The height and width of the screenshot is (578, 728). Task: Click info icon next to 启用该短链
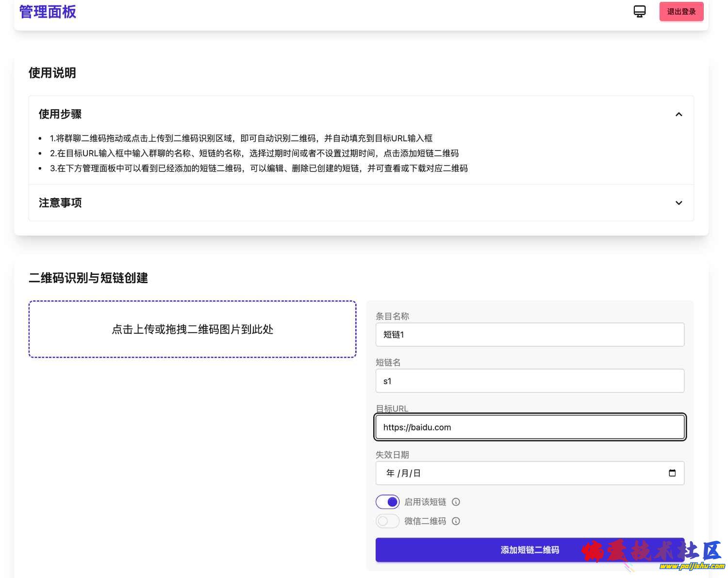click(x=456, y=502)
